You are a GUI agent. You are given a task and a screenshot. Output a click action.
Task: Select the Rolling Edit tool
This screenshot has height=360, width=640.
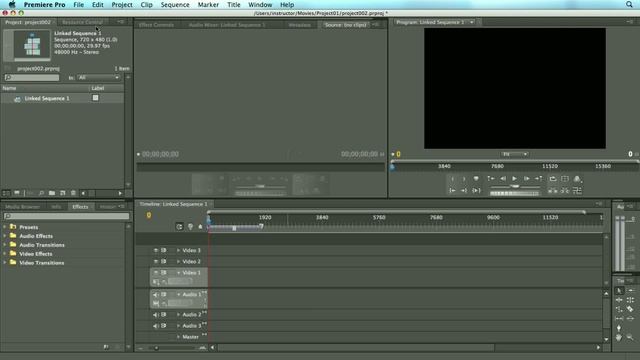[630, 300]
